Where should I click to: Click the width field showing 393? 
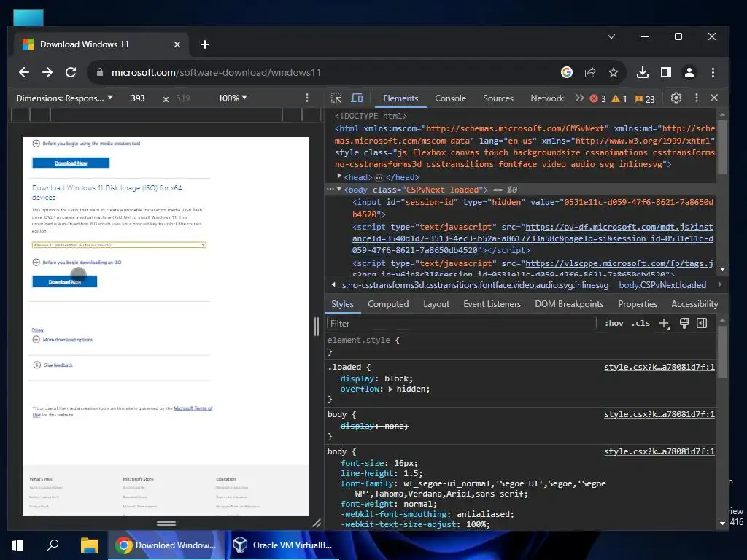coord(138,98)
